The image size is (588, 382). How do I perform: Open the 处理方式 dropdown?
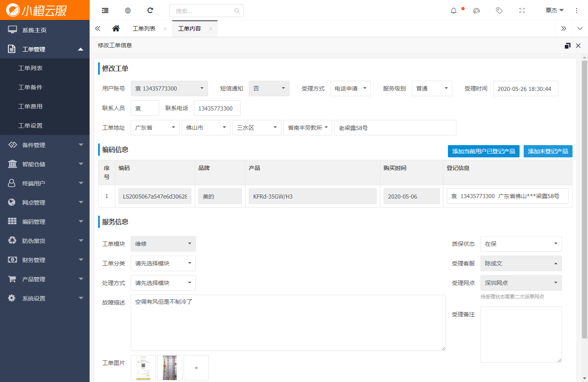(x=163, y=283)
